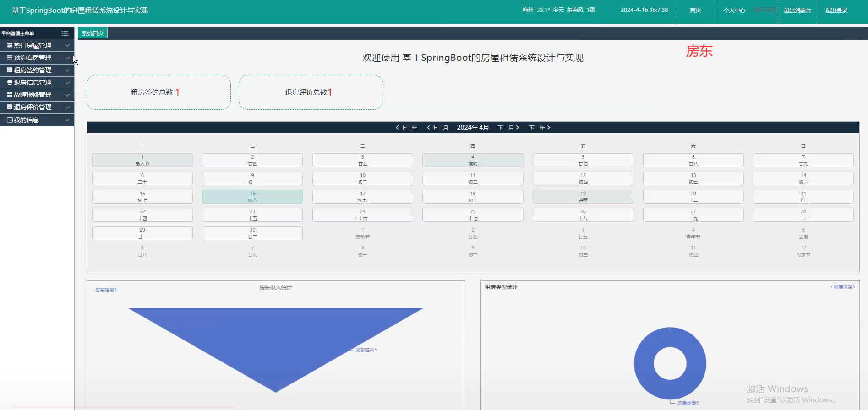The image size is (868, 410).
Task: Select April 4 清明 in calendar
Action: (473, 160)
